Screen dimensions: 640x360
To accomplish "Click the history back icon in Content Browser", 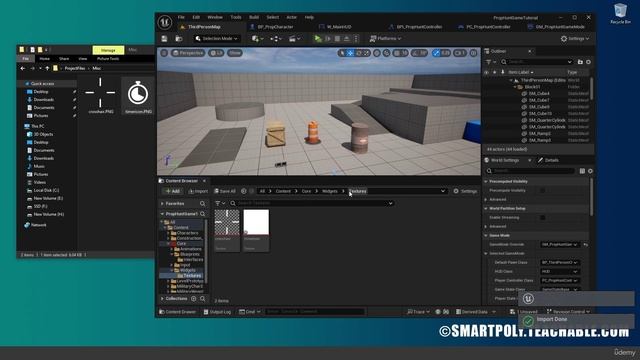I will pos(244,191).
